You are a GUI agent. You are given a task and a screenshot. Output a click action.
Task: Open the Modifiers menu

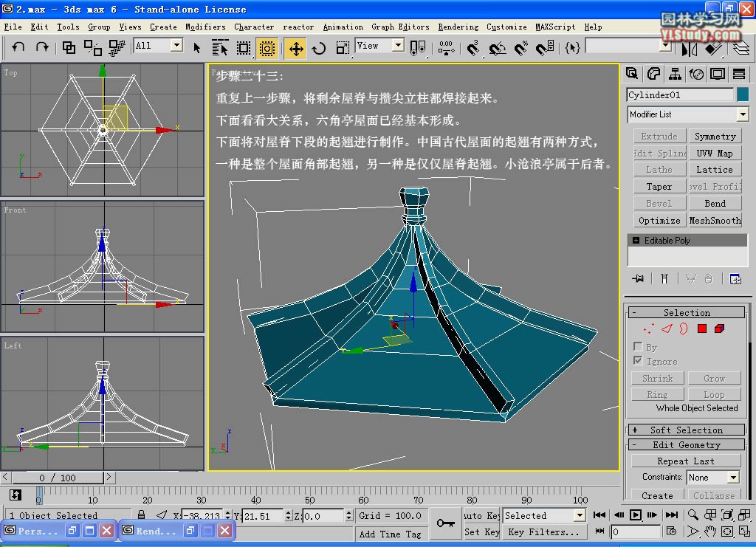pos(205,27)
